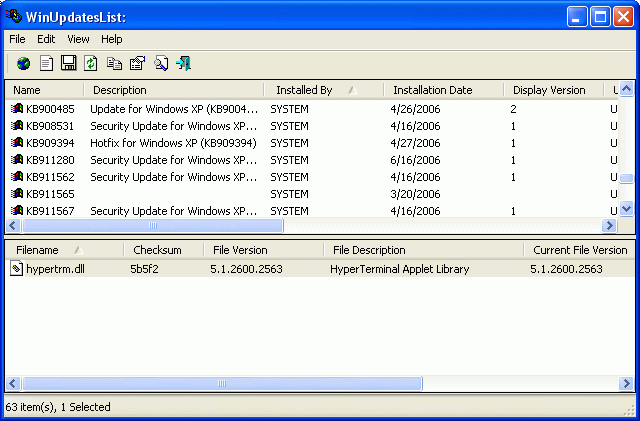Image resolution: width=640 pixels, height=421 pixels.
Task: Click the WinUpdatesList title bar app icon
Action: [x=14, y=16]
